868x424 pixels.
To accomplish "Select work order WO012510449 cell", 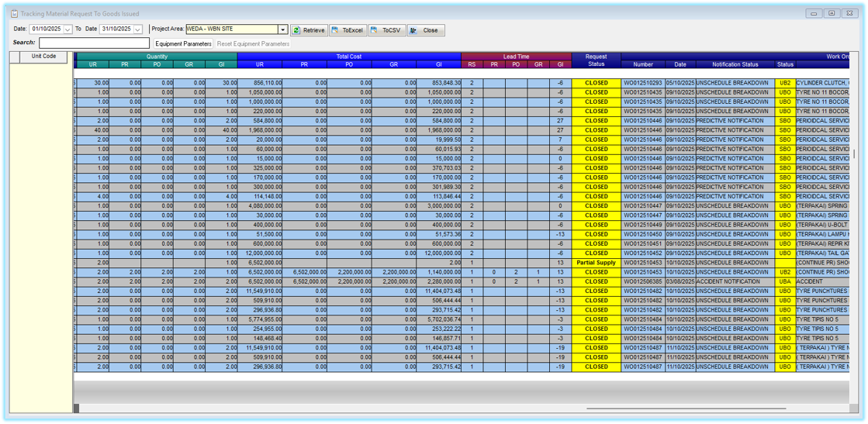I will tap(643, 225).
